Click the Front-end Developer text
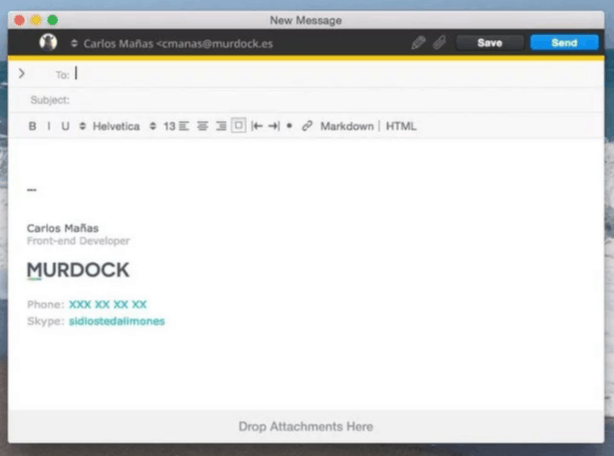 (x=78, y=241)
